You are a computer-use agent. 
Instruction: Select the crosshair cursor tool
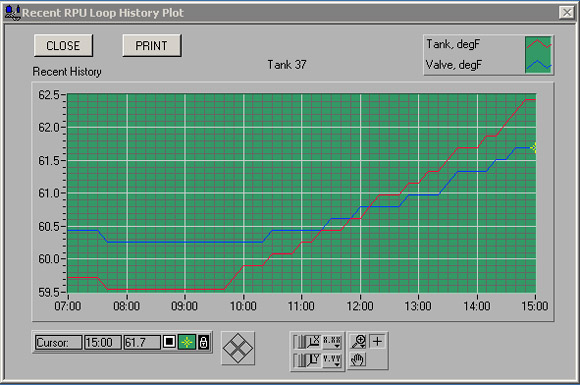click(377, 341)
